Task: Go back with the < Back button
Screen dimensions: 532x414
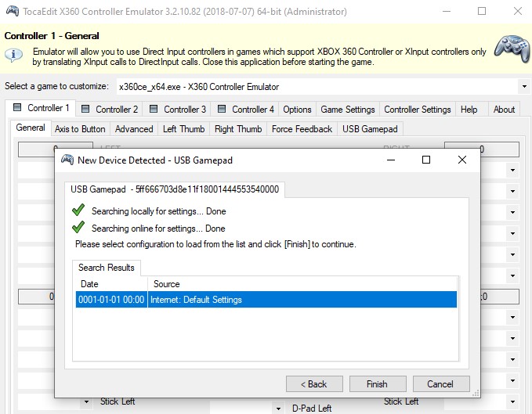Action: (314, 384)
